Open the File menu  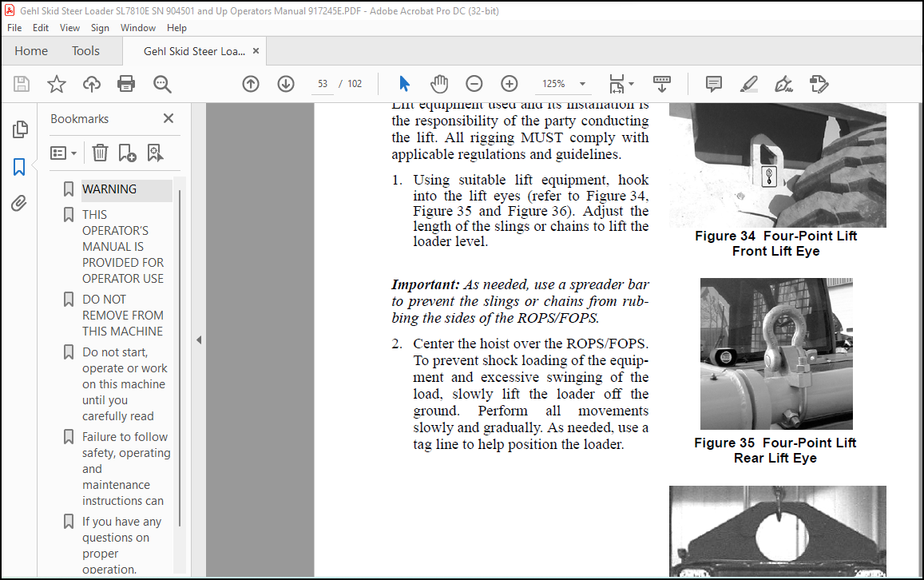14,28
